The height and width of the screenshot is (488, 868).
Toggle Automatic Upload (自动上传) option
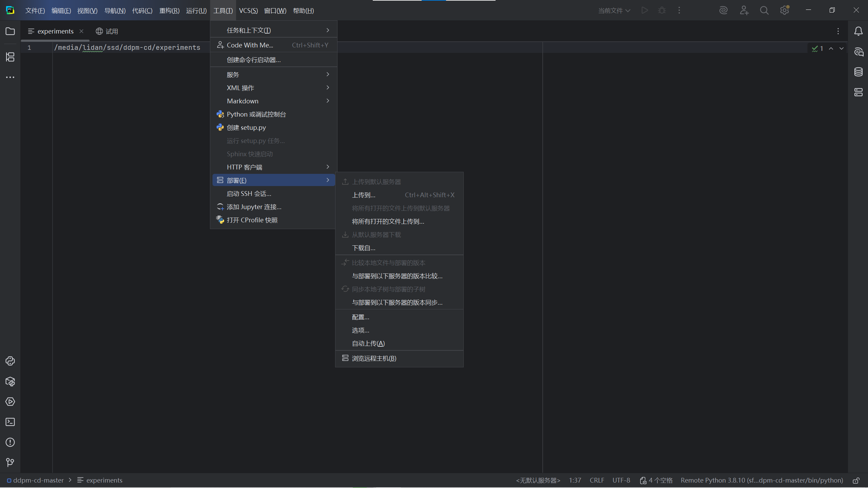[x=368, y=343]
